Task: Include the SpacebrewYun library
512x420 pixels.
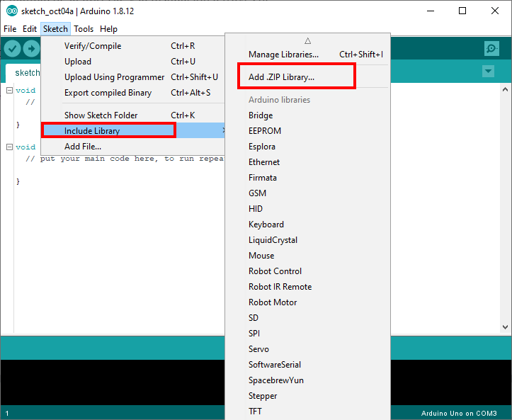Action: tap(307, 380)
